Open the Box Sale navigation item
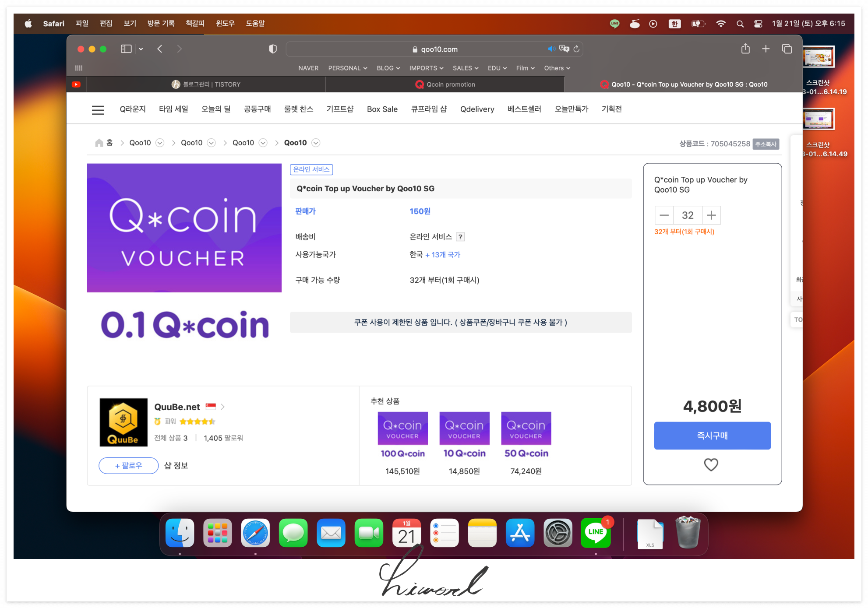868x608 pixels. [382, 109]
